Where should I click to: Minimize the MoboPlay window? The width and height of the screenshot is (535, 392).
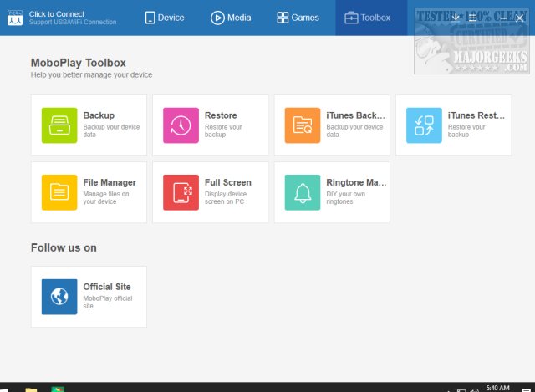tap(503, 18)
